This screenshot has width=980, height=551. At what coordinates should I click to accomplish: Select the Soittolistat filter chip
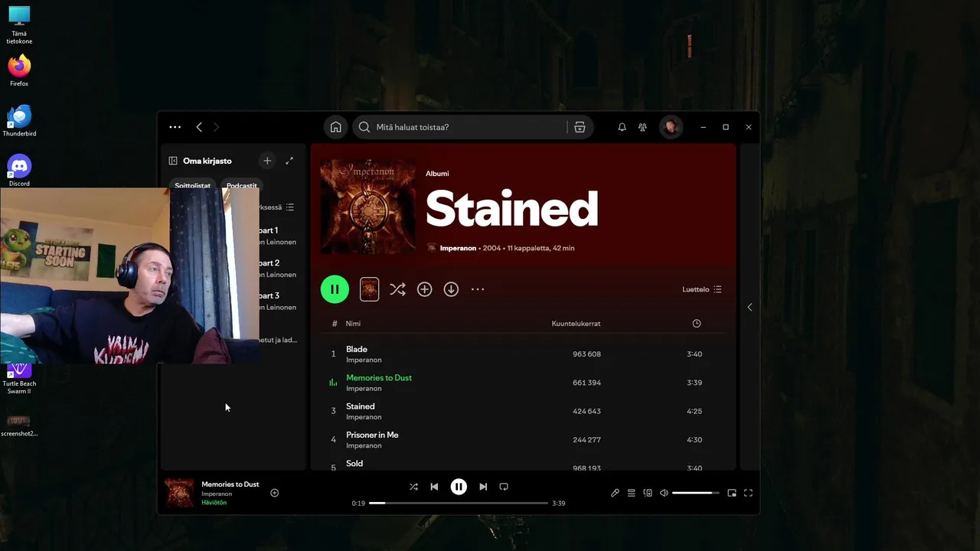pos(192,186)
